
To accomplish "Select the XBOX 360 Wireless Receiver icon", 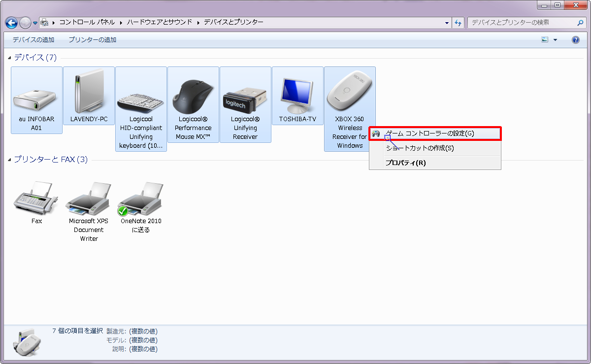I will 350,109.
